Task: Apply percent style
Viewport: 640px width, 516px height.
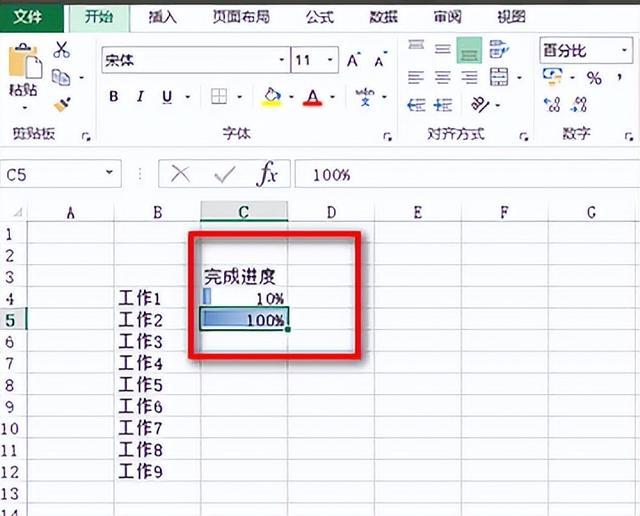Action: [594, 78]
